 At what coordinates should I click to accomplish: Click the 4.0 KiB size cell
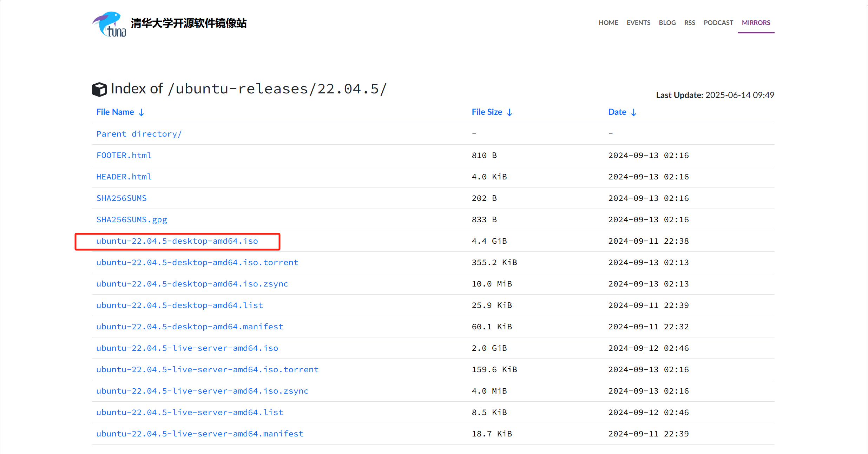pos(489,177)
